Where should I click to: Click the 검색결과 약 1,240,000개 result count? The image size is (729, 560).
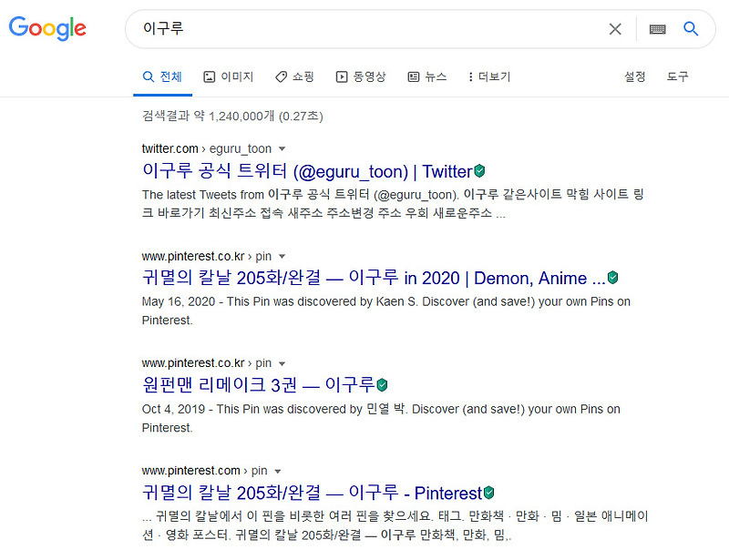[232, 116]
